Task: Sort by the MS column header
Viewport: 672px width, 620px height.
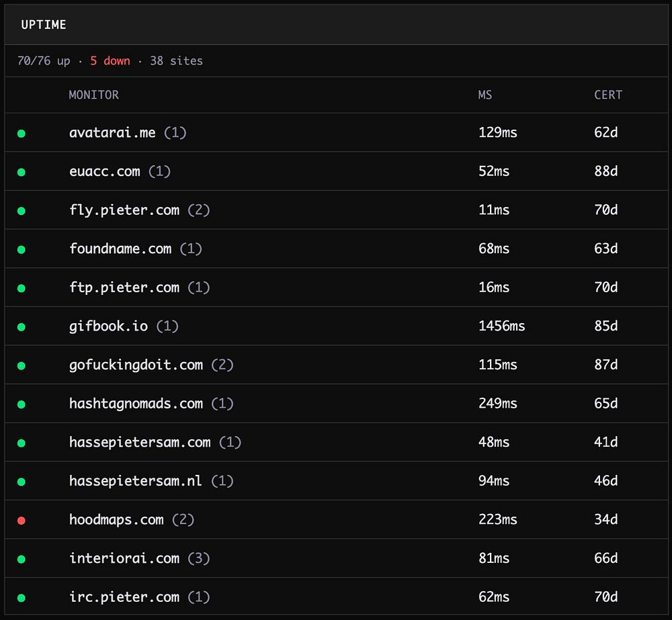Action: click(x=485, y=95)
